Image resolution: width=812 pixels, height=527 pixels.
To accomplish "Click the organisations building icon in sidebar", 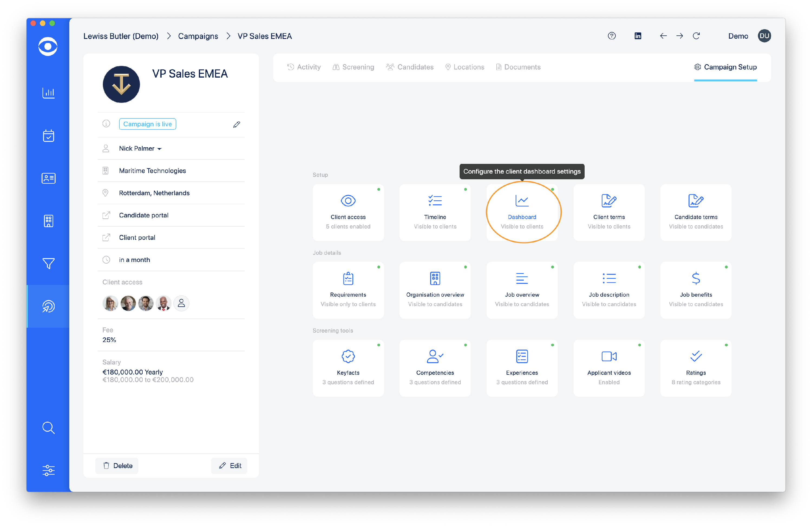I will pyautogui.click(x=48, y=221).
